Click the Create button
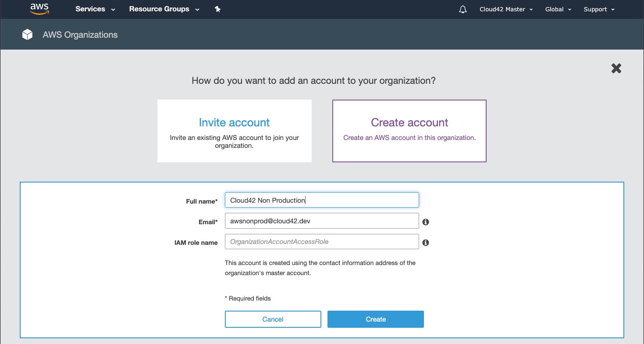This screenshot has width=644, height=344. point(375,319)
